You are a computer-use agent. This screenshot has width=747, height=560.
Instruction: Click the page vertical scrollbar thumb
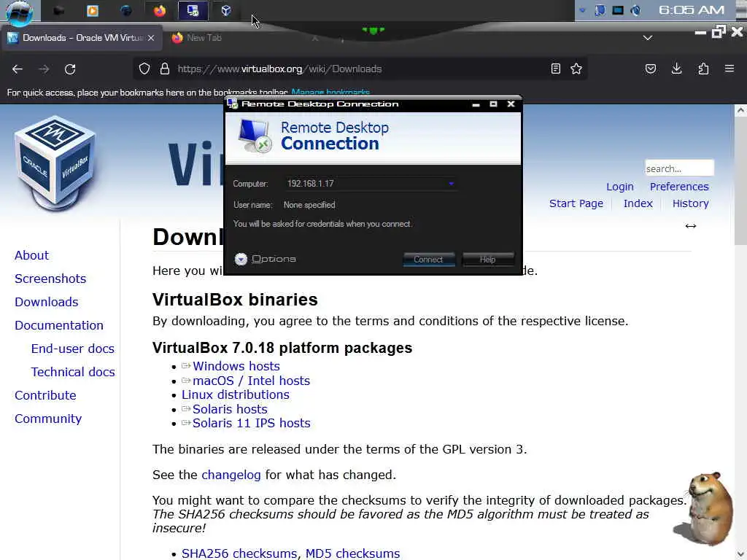740,182
